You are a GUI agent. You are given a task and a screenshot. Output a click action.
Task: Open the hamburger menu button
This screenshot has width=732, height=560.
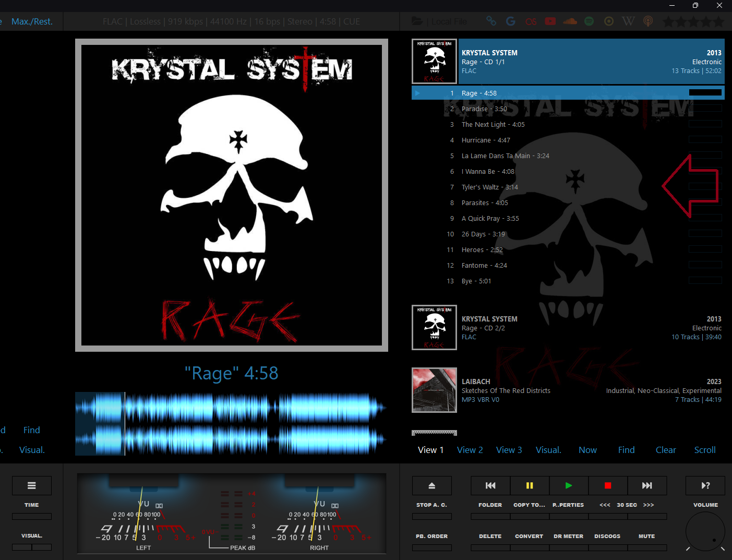point(32,485)
